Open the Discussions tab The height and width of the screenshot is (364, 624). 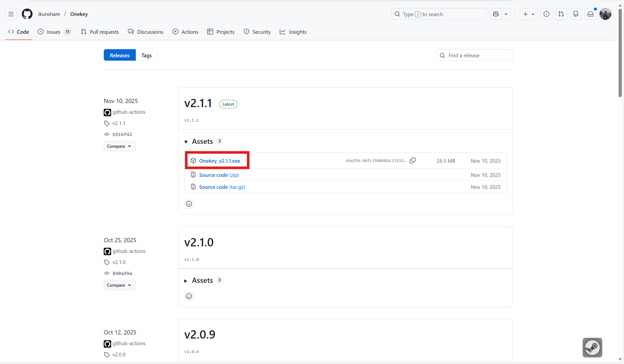tap(146, 32)
